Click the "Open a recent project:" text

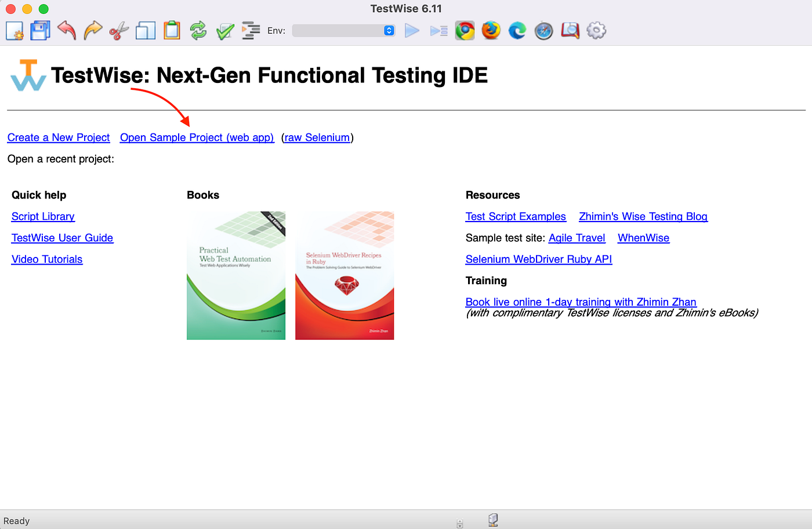(61, 159)
